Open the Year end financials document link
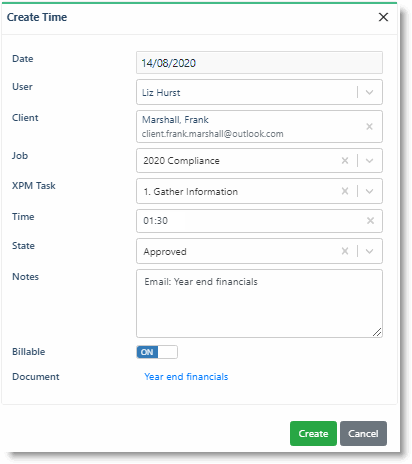 pos(186,377)
